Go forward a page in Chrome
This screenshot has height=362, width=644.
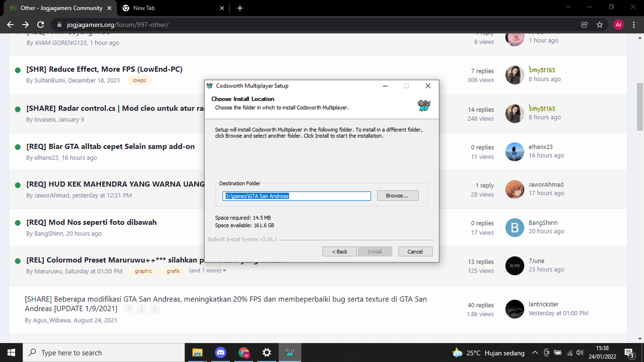tap(25, 24)
